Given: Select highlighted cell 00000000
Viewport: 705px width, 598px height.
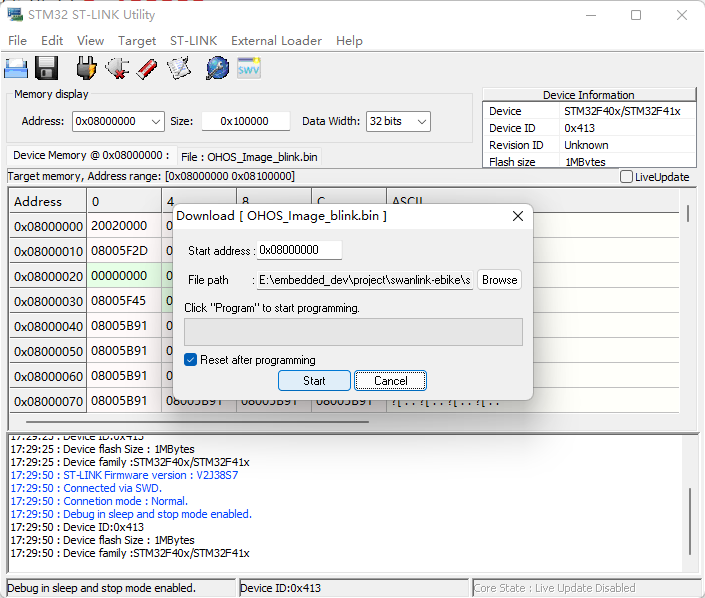Looking at the screenshot, I should pyautogui.click(x=124, y=276).
